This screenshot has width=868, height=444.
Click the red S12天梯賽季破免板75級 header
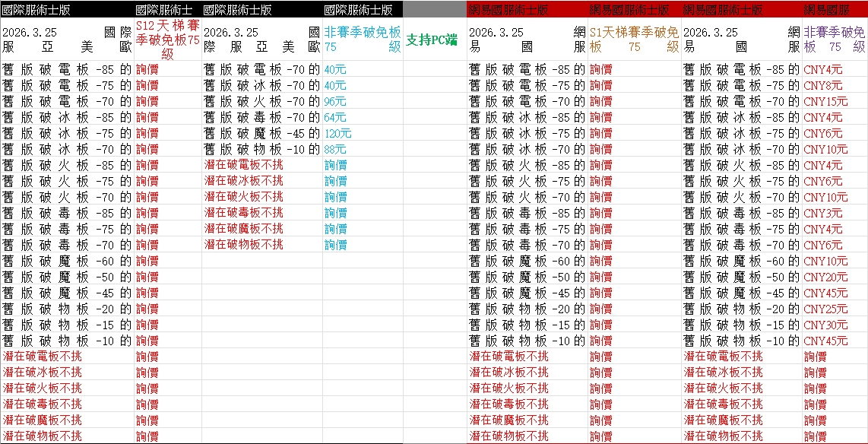tap(168, 40)
